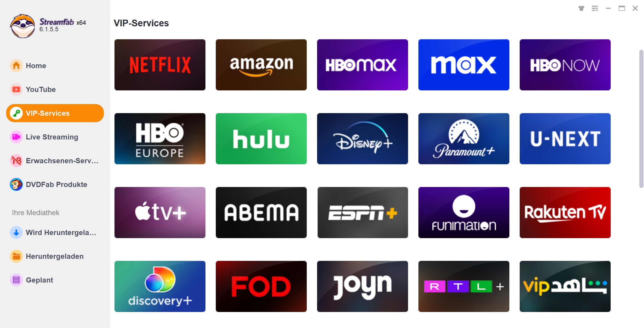
Task: Click VIP-Services sidebar item
Action: [55, 113]
